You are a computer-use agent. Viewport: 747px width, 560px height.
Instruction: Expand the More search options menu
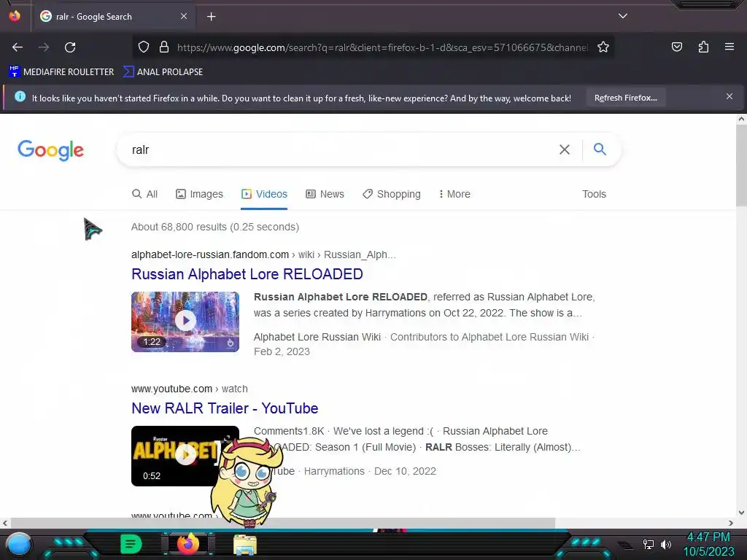(x=454, y=194)
